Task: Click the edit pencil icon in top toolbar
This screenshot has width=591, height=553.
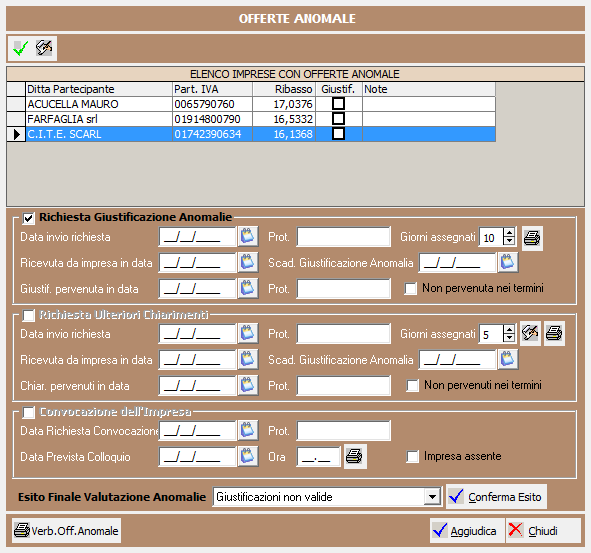Action: pyautogui.click(x=44, y=48)
